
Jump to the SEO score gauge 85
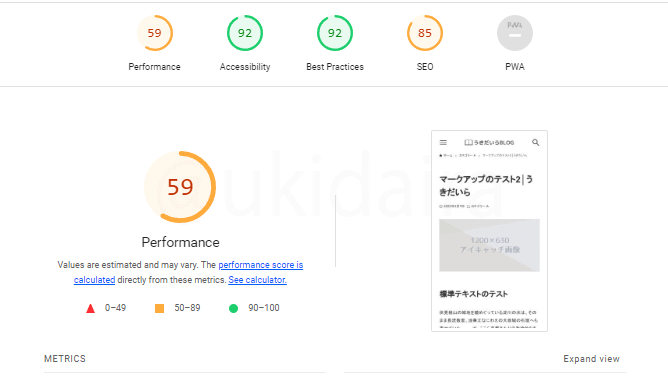[425, 33]
